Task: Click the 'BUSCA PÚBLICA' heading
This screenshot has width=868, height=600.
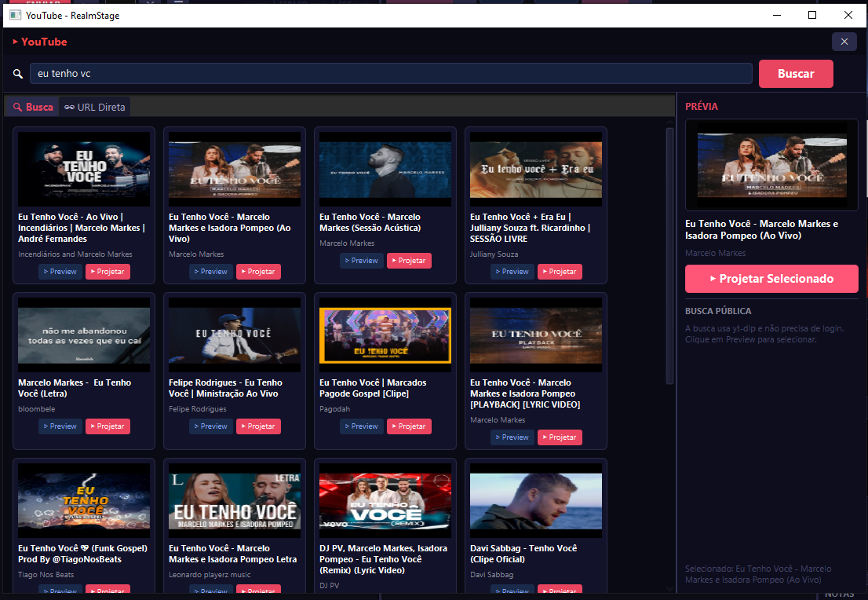Action: point(718,311)
